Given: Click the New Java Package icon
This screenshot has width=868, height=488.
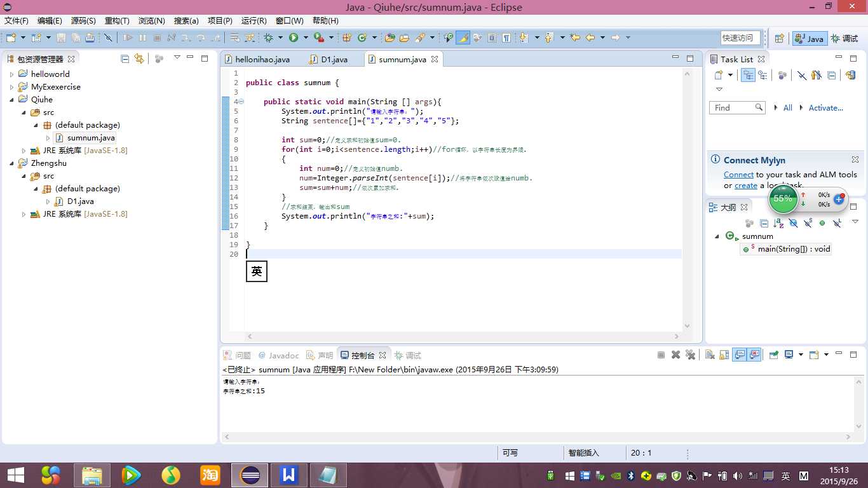Looking at the screenshot, I should 347,38.
